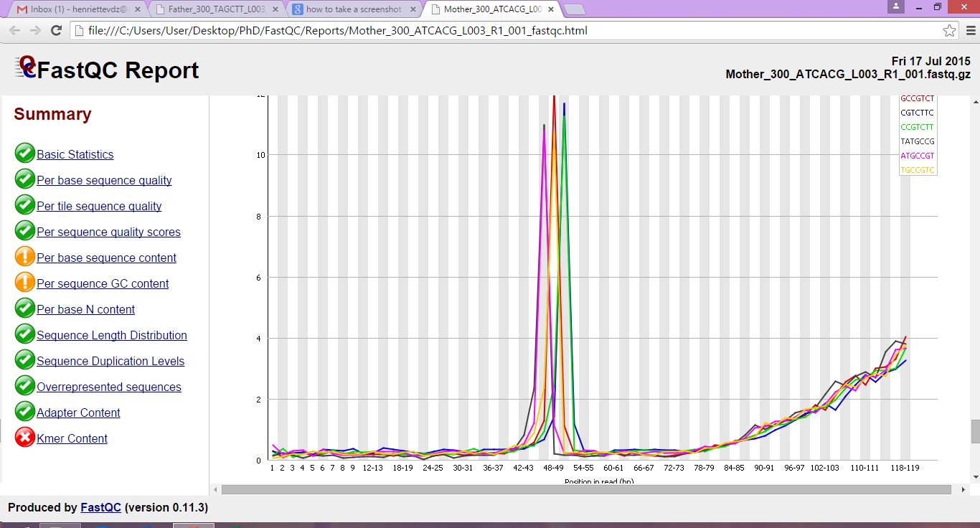Screen dimensions: 980x528
Task: Bookmark this page with the star icon
Action: tap(949, 31)
